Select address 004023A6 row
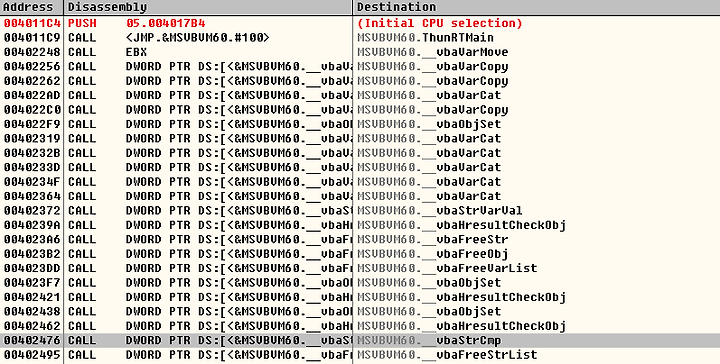 pyautogui.click(x=32, y=239)
